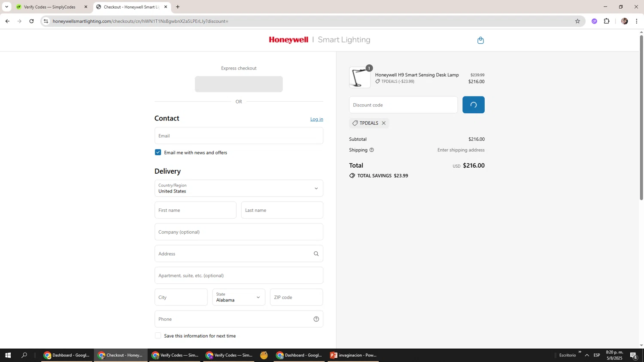Check Save this information for next time

point(158,336)
